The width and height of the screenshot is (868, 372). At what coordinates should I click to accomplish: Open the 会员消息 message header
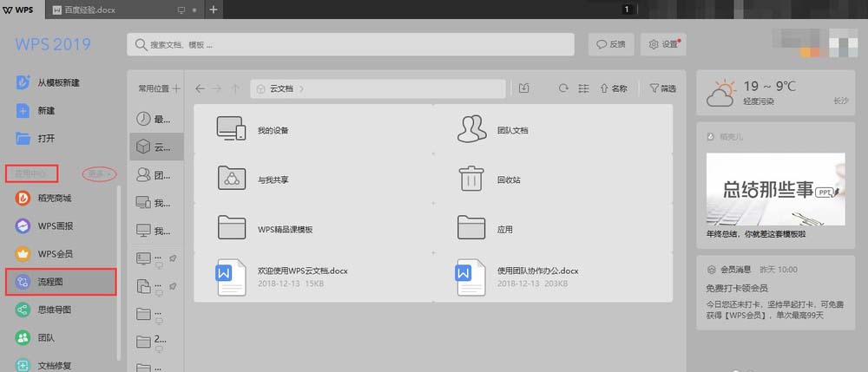(730, 270)
